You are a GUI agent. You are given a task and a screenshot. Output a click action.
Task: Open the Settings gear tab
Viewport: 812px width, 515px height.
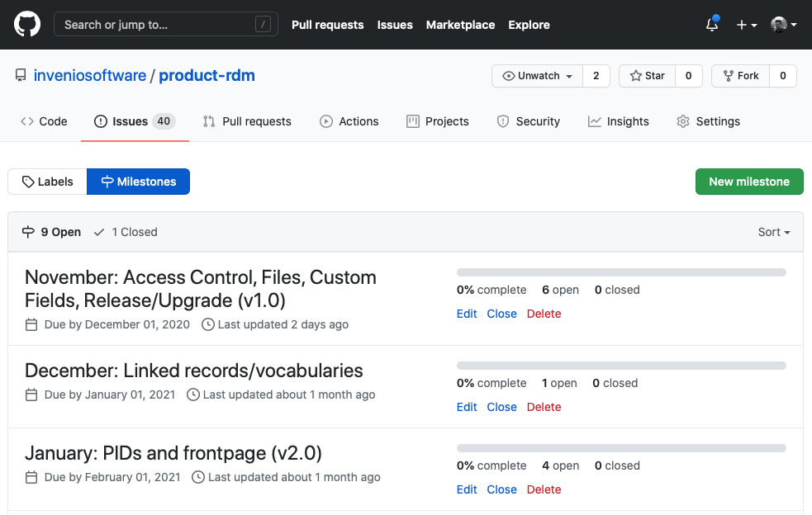[x=708, y=121]
